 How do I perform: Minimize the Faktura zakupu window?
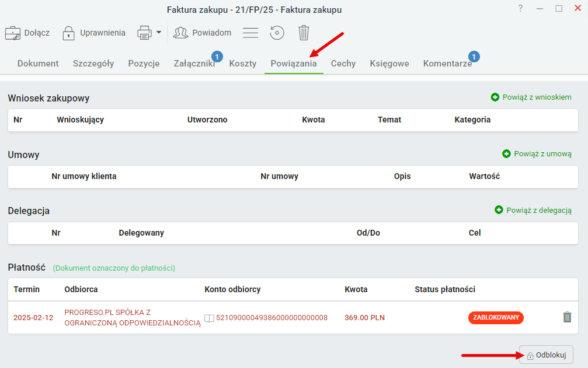[x=540, y=9]
